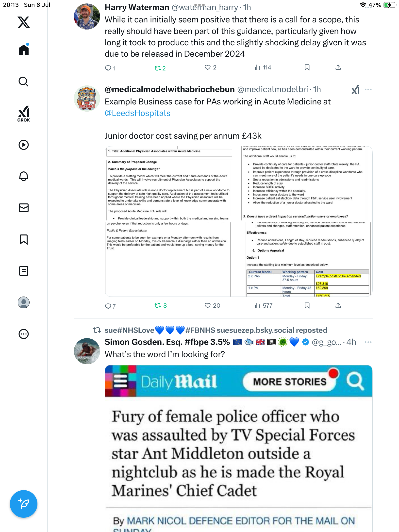Compose a new post button
399x532 pixels.
[x=24, y=504]
